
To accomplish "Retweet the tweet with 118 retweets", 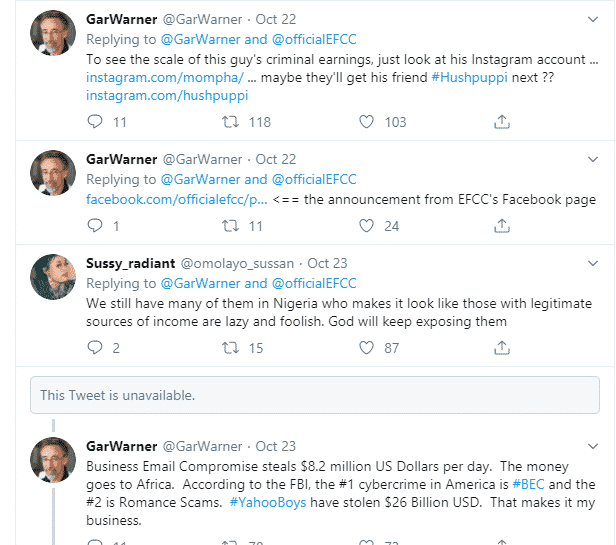I will [x=229, y=122].
